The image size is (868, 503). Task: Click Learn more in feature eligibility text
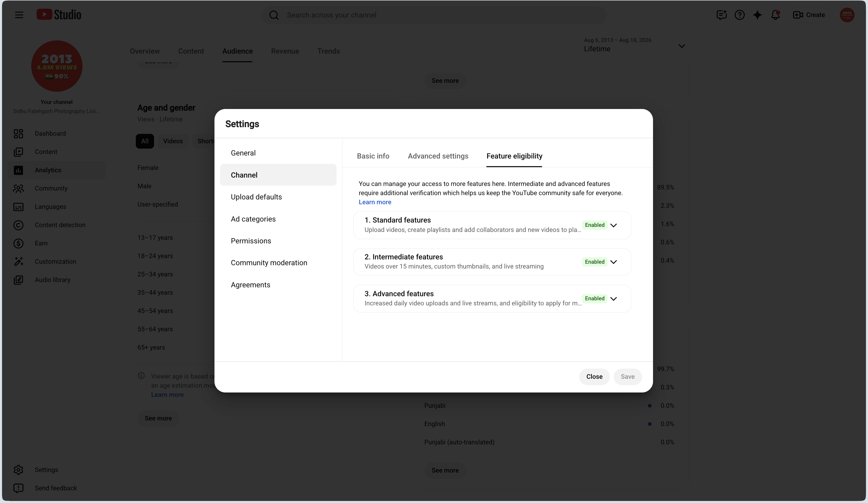coord(375,202)
